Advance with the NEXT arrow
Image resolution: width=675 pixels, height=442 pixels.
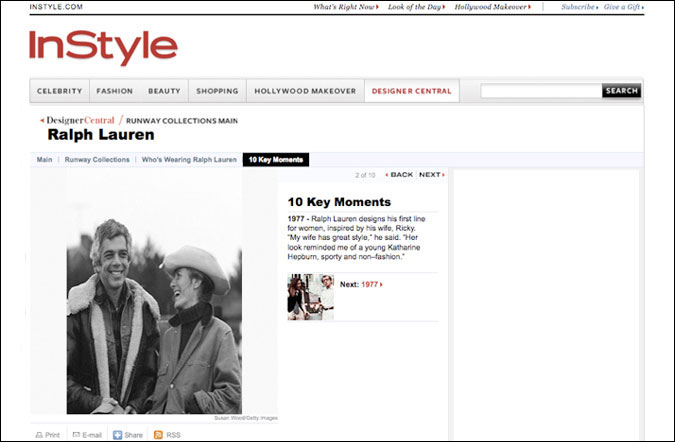click(431, 175)
